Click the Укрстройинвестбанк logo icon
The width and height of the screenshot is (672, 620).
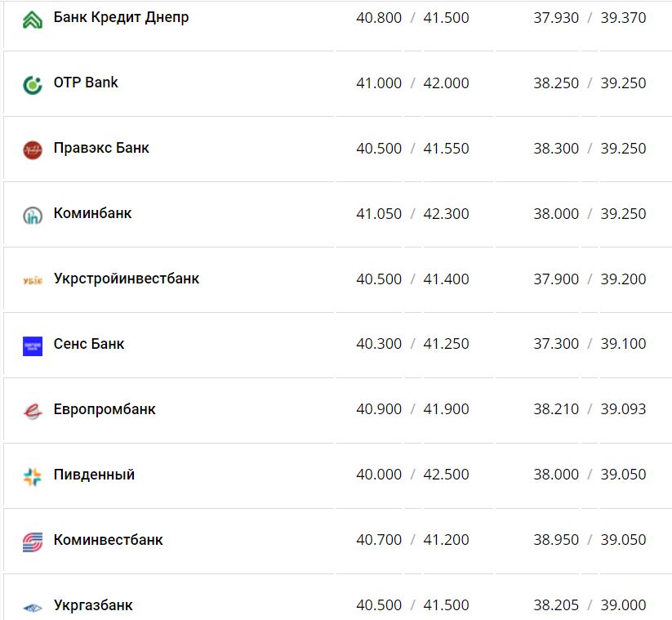pyautogui.click(x=32, y=280)
